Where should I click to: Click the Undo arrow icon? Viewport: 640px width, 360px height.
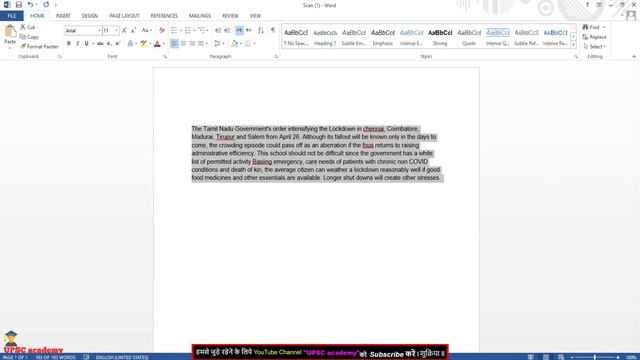[x=30, y=4]
